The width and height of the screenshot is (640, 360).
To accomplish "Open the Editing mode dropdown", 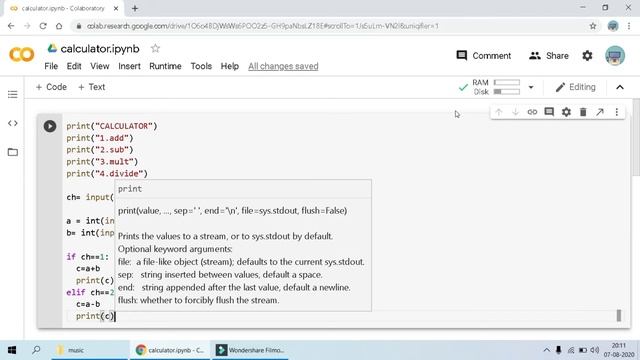I will (576, 87).
